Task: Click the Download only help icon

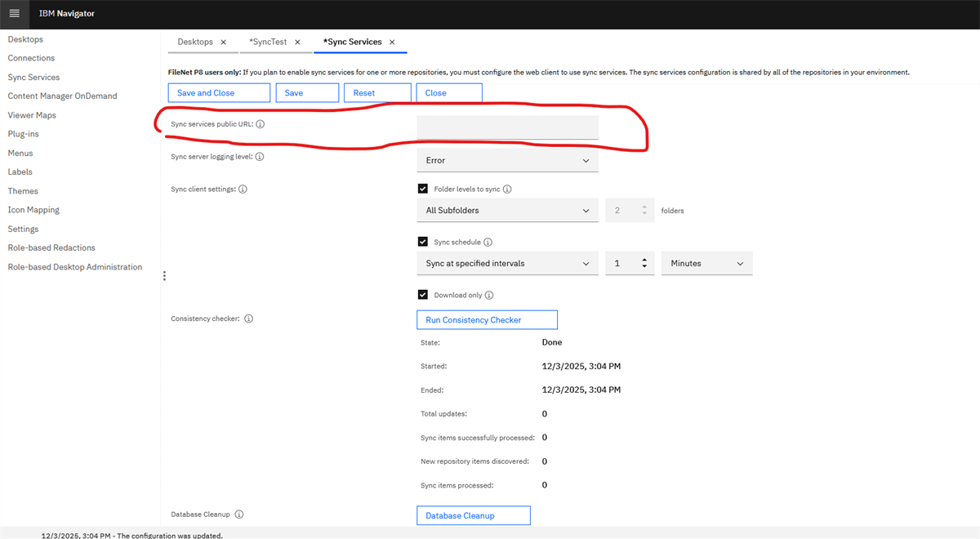Action: tap(488, 295)
